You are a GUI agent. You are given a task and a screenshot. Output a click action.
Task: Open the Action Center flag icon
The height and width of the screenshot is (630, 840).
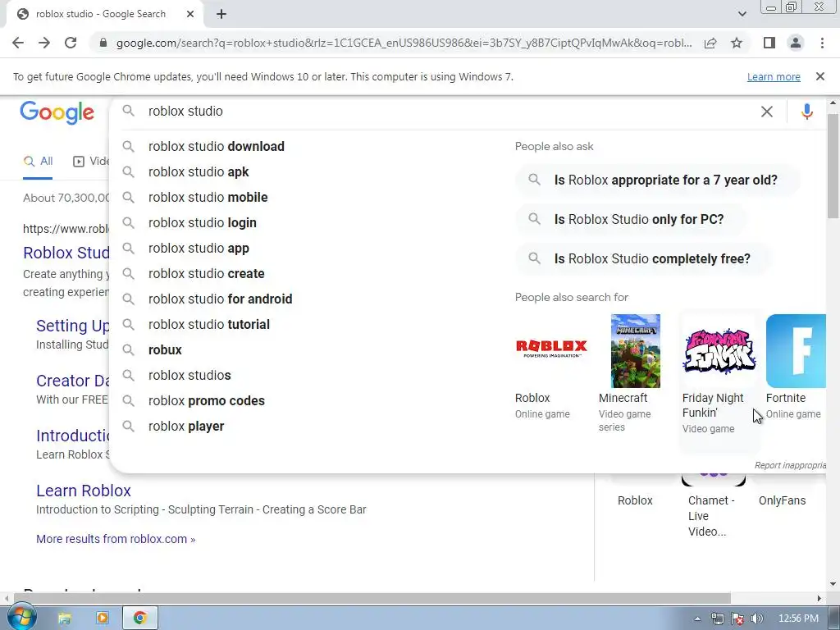737,619
